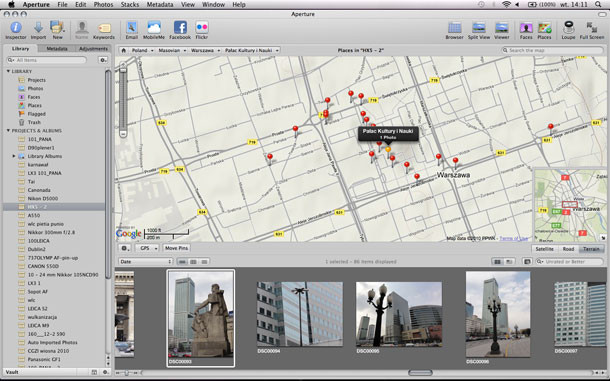Select Flagged in the Library list
Image resolution: width=610 pixels, height=381 pixels.
point(36,114)
